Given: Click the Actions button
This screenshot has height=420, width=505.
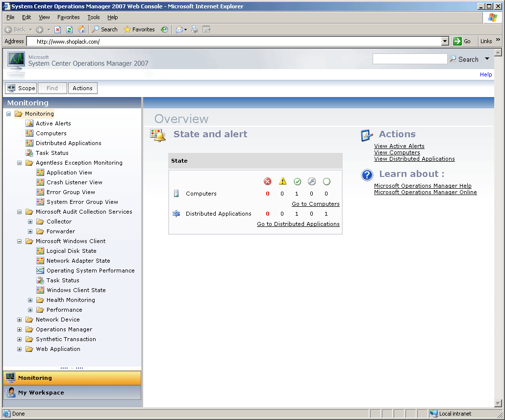Looking at the screenshot, I should (82, 88).
